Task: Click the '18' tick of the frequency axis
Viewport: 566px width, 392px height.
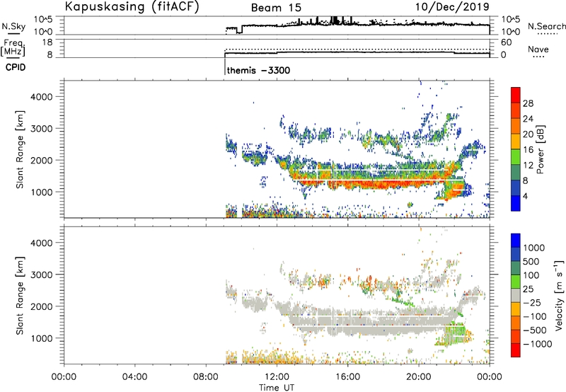Action: pos(47,42)
